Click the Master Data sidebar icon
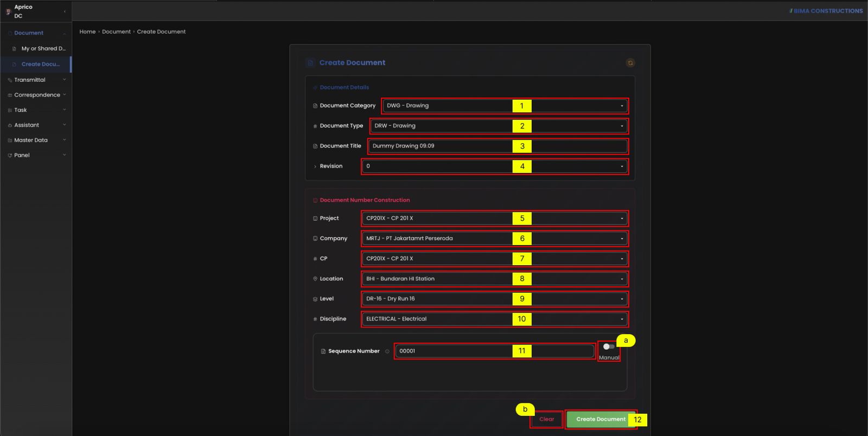The image size is (868, 436). point(10,140)
